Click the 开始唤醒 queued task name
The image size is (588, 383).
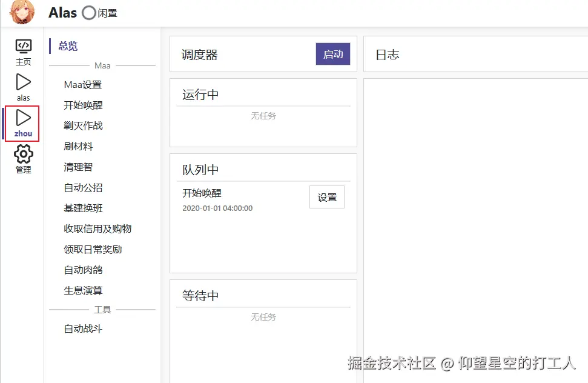pos(202,193)
